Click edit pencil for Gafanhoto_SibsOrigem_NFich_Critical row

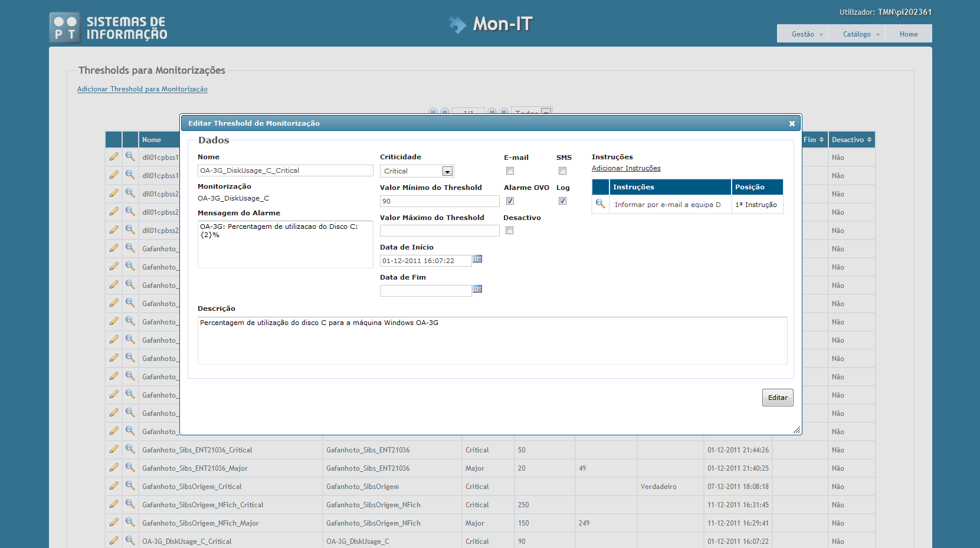pyautogui.click(x=114, y=504)
